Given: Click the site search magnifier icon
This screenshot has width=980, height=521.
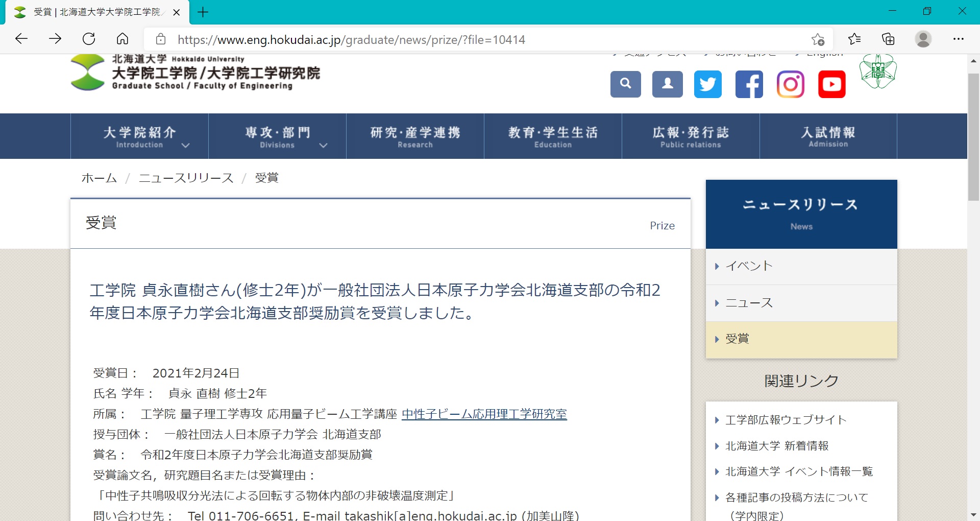Looking at the screenshot, I should 626,84.
